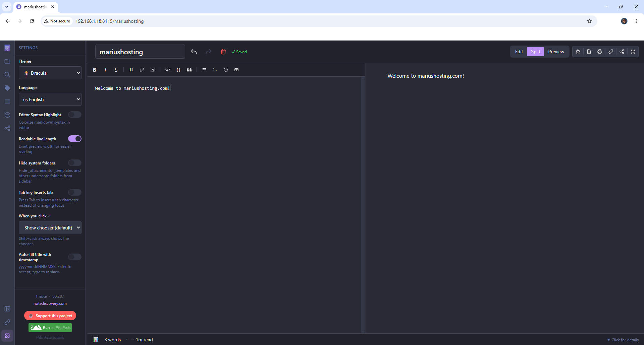Click the note statistics icon in status bar
This screenshot has width=644, height=345.
click(x=96, y=340)
